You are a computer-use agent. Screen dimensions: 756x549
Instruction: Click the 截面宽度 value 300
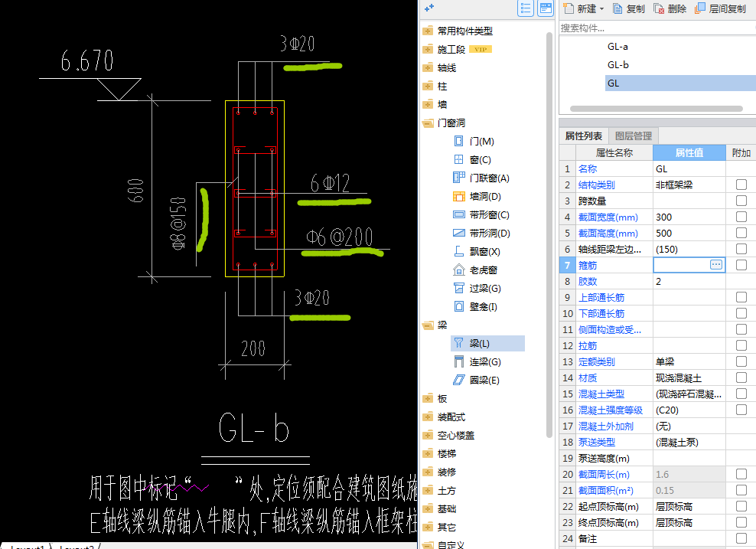[689, 217]
